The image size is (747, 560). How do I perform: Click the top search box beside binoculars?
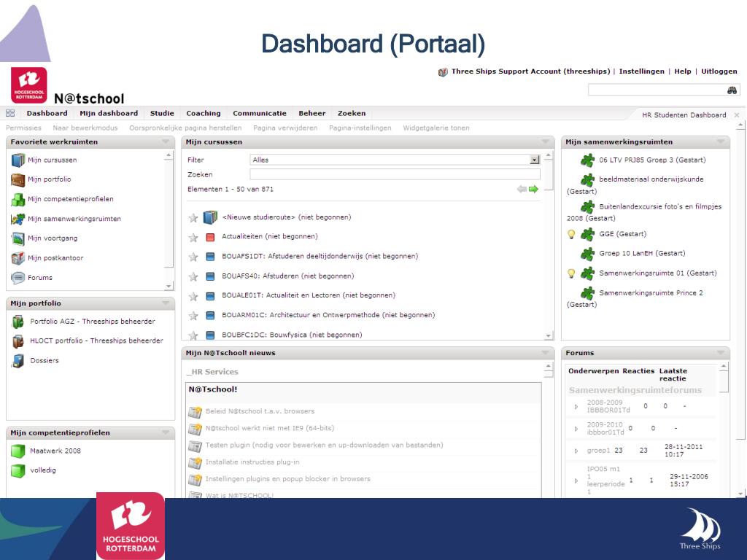point(657,90)
